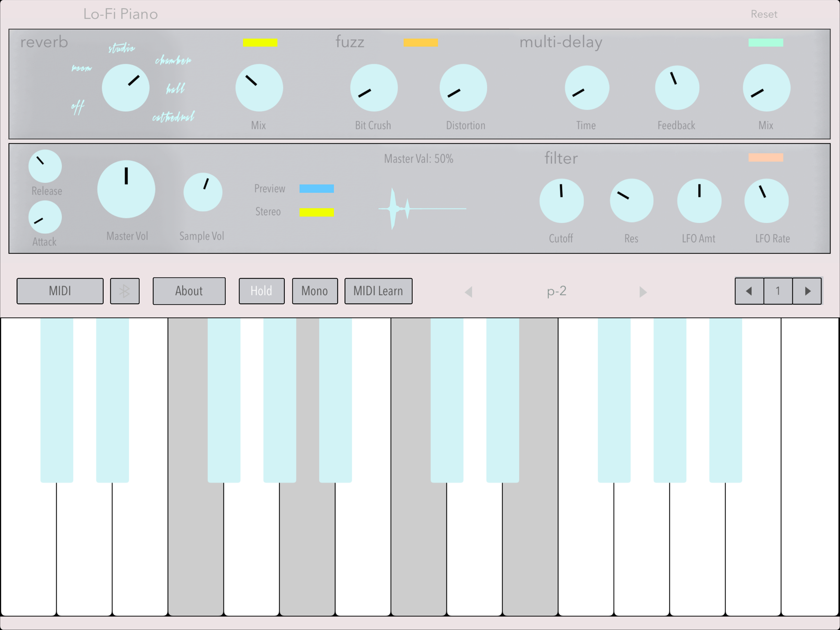This screenshot has width=840, height=630.
Task: Click the Master Val: 50% readout
Action: (x=418, y=159)
